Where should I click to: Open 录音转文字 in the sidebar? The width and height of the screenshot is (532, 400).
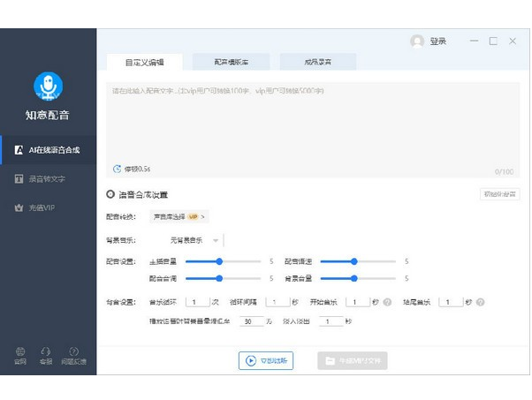point(49,178)
